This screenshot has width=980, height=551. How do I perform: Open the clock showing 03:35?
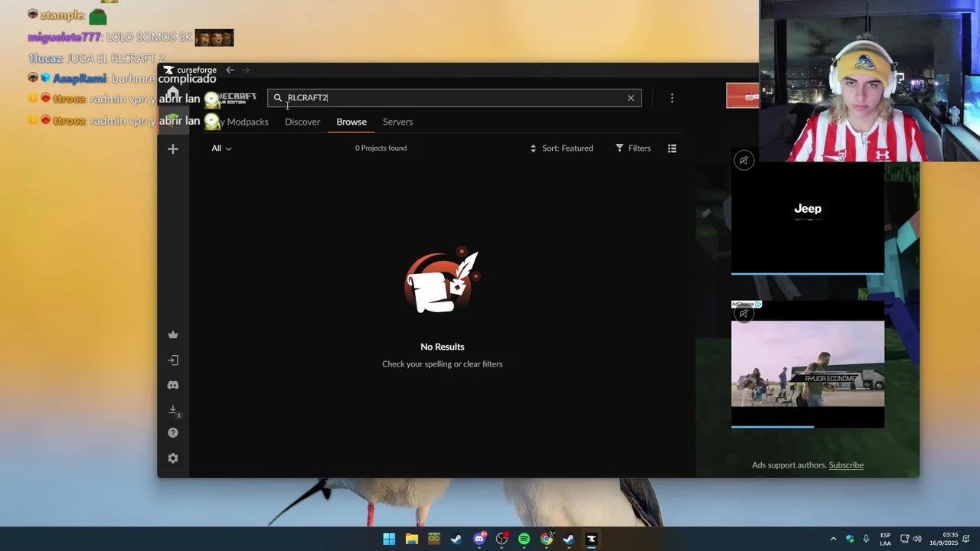click(944, 539)
